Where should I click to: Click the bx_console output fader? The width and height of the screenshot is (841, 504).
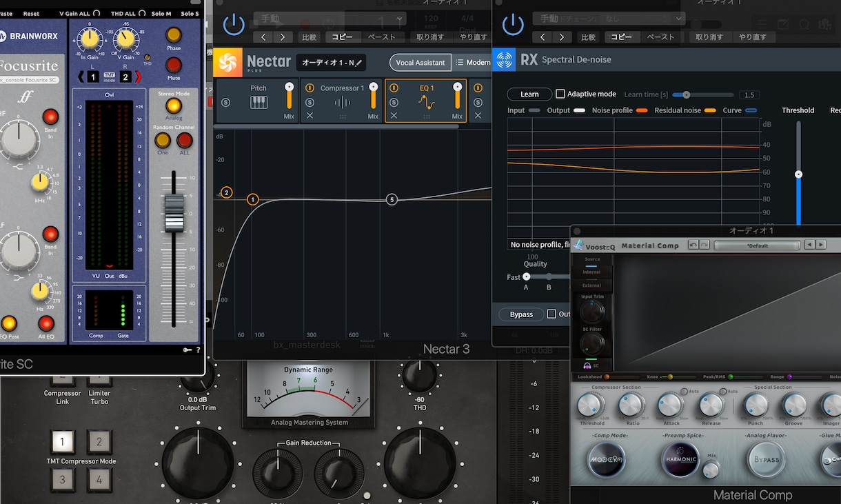click(x=174, y=214)
